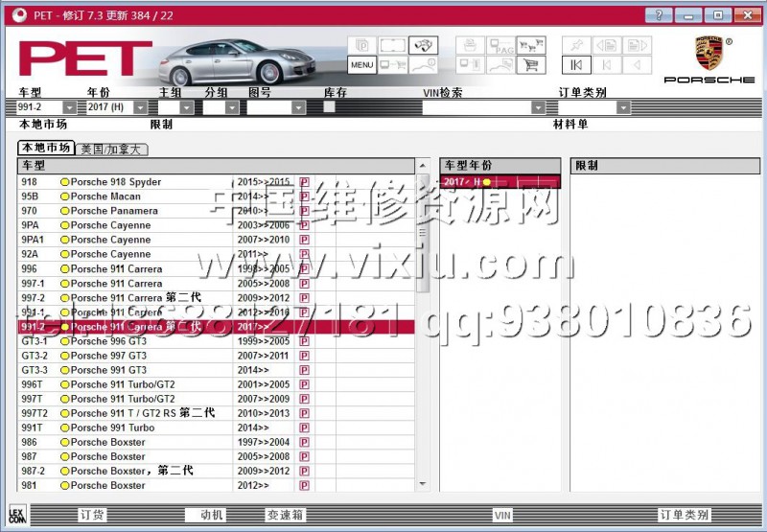
Task: Select the 997-1 Porsche 911 Carrera row
Action: click(216, 284)
